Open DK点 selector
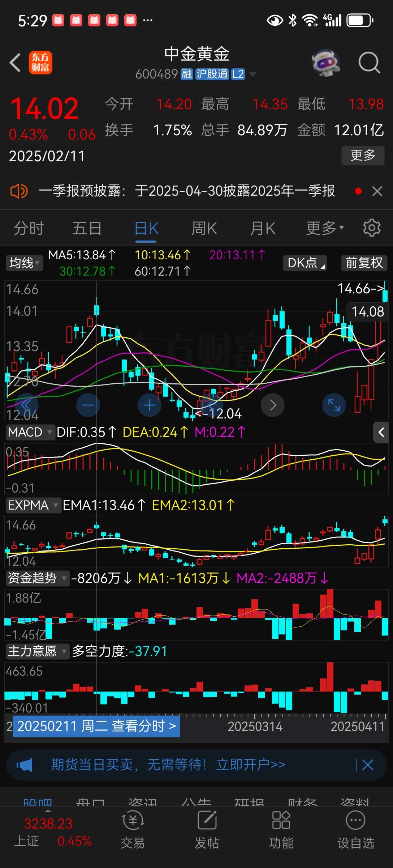This screenshot has height=868, width=393. pos(306,263)
